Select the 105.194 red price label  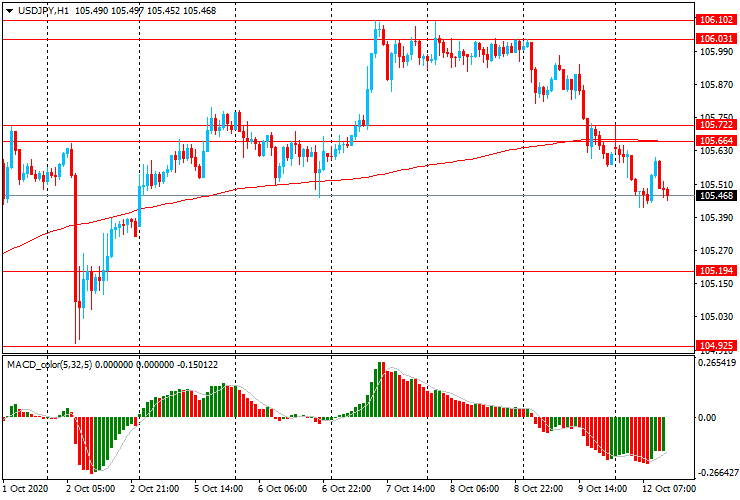click(x=716, y=271)
